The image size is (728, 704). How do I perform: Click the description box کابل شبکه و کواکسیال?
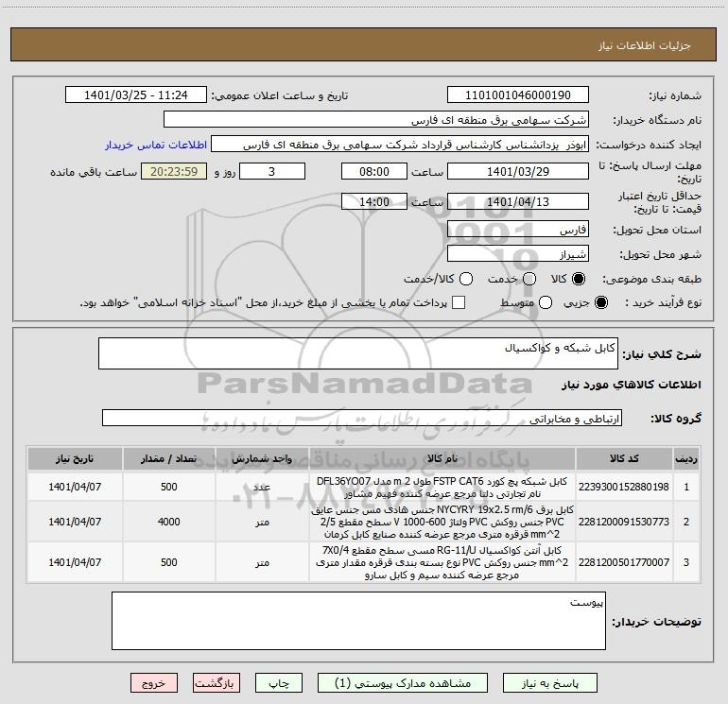pos(358,353)
